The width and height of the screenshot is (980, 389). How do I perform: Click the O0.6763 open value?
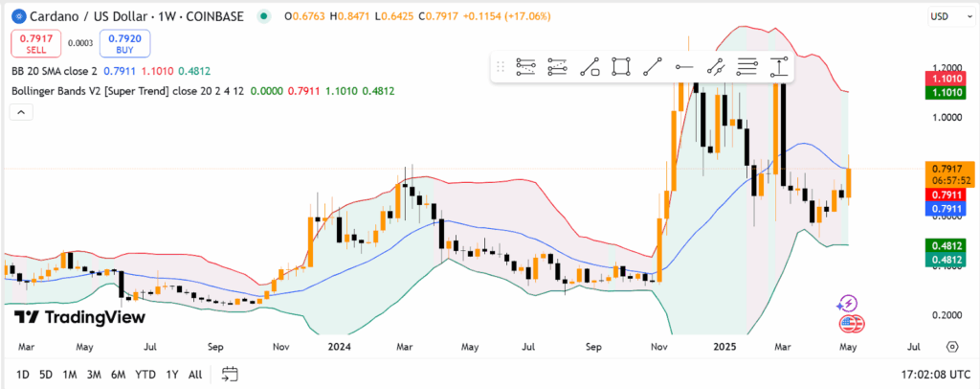pyautogui.click(x=305, y=16)
